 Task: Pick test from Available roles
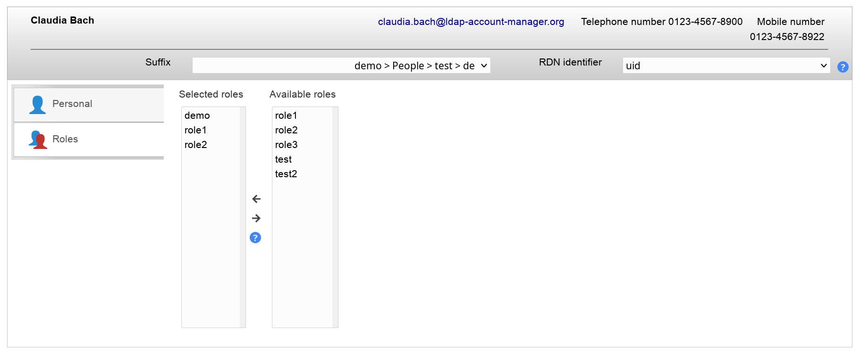point(284,159)
